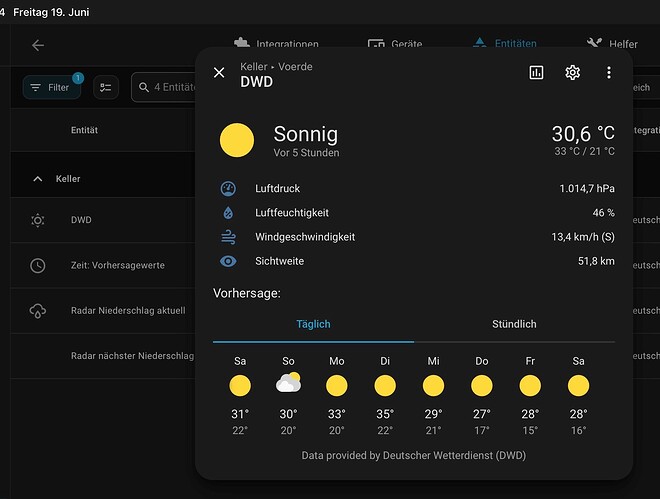Open the Filter button
660x499 pixels.
click(x=52, y=87)
